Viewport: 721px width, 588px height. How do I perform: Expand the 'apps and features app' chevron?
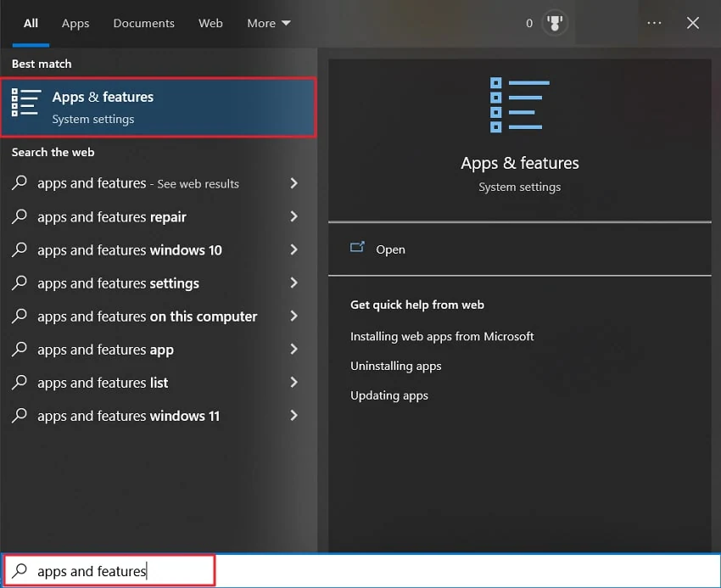tap(293, 350)
